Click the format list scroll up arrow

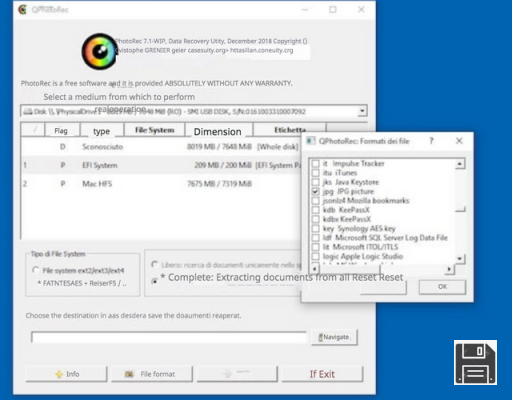coord(460,164)
